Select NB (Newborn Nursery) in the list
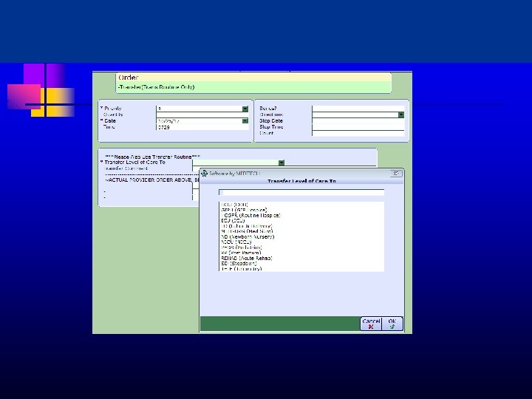 (x=248, y=237)
